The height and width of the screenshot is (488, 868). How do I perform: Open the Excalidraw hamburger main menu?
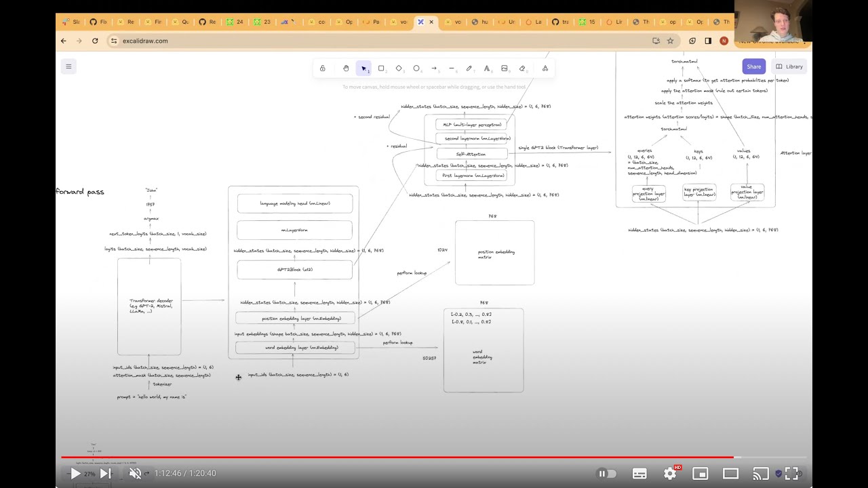tap(68, 66)
